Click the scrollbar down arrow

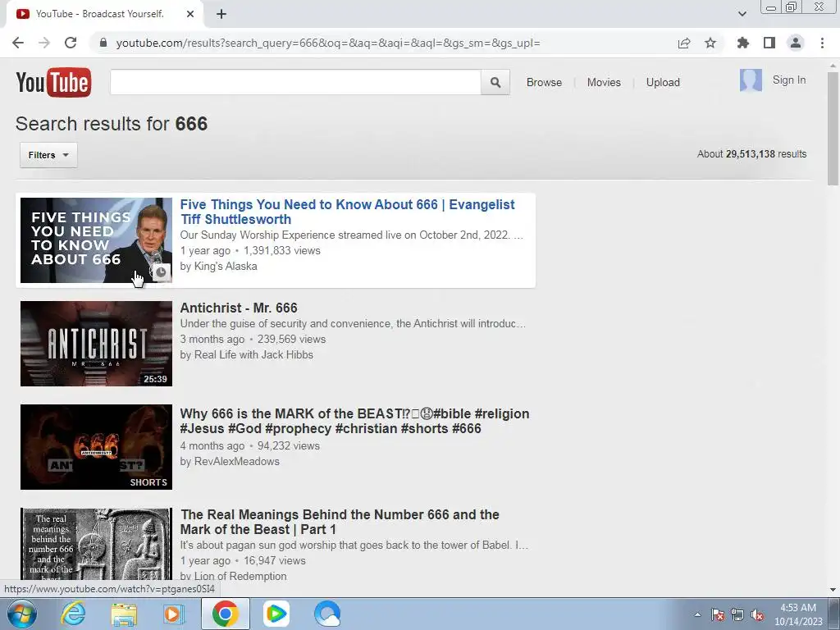click(x=833, y=590)
